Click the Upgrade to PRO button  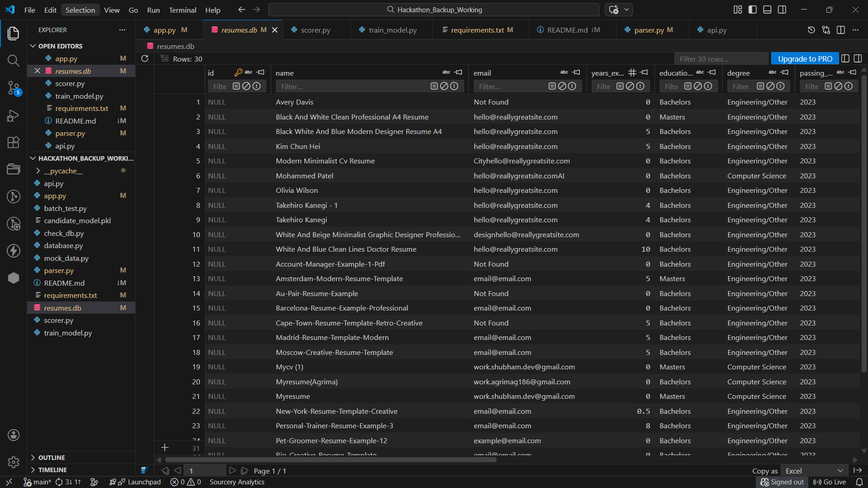point(805,59)
